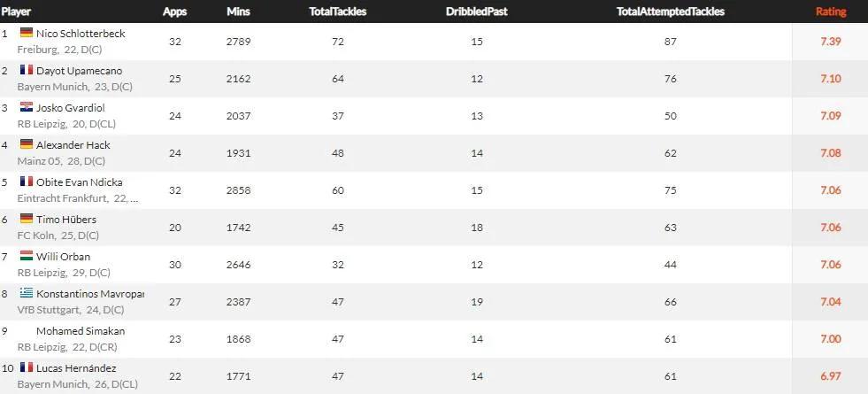Screen dimensions: 868x394
Task: Click the Greek flag beside Konstantinos Mavropanos
Action: click(26, 293)
